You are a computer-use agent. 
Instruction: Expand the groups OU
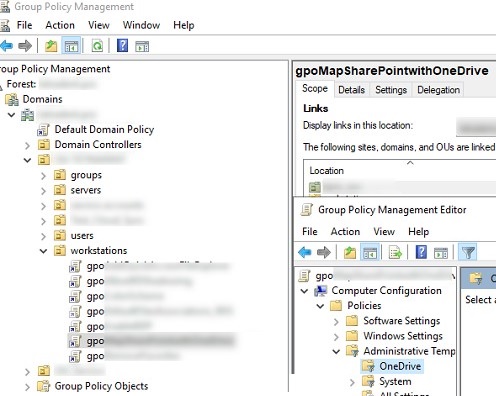43,176
